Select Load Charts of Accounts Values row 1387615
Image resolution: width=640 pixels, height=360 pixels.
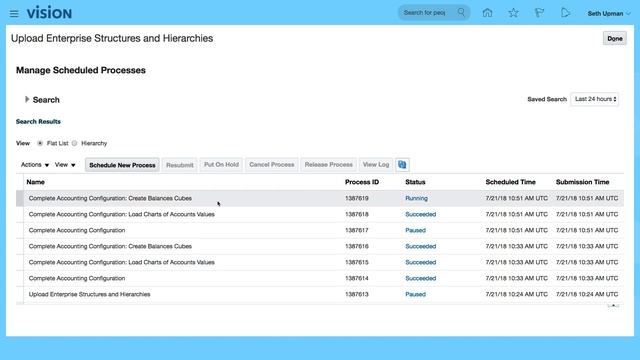click(x=320, y=262)
